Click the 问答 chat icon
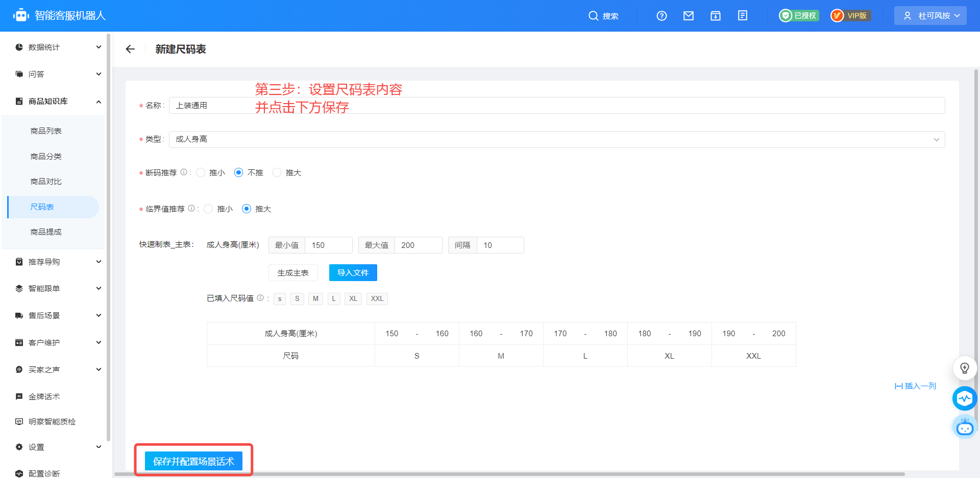 (19, 74)
